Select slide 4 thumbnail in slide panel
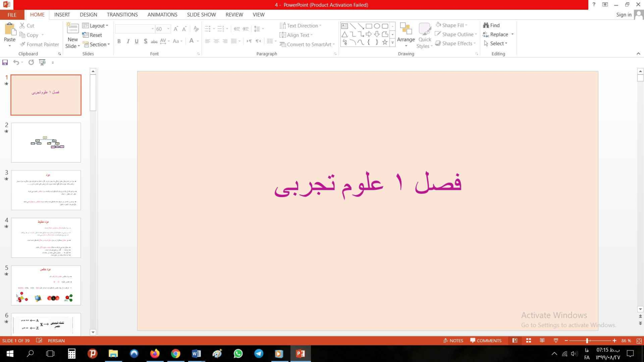 46,238
